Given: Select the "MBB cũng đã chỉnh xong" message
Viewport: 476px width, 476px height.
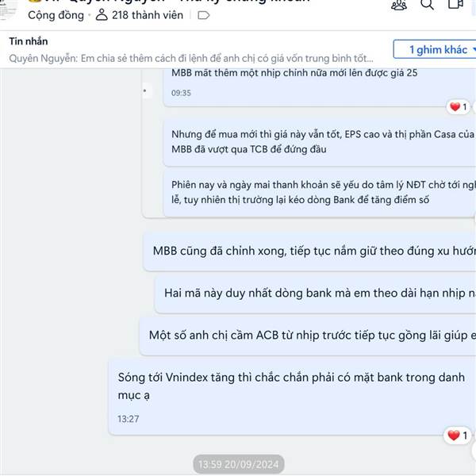Looking at the screenshot, I should pos(309,251).
